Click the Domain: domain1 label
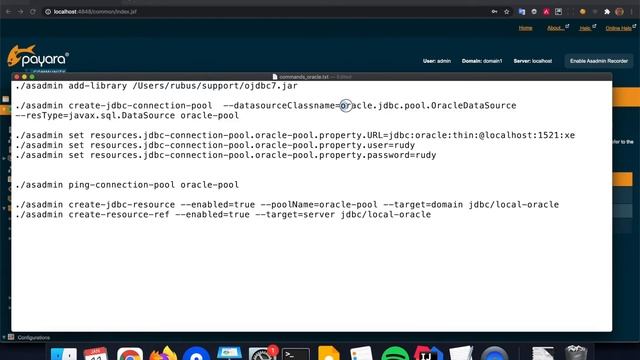 [482, 61]
